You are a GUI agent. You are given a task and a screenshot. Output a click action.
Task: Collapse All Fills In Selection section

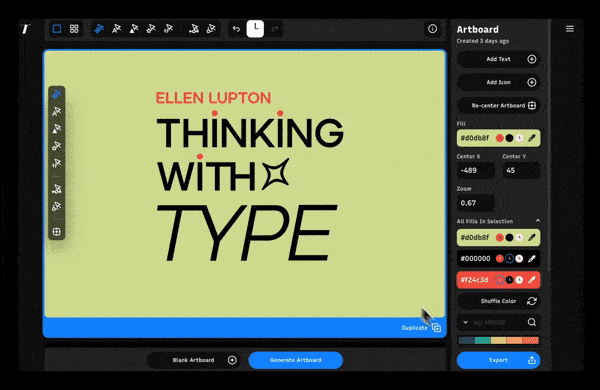(x=538, y=221)
